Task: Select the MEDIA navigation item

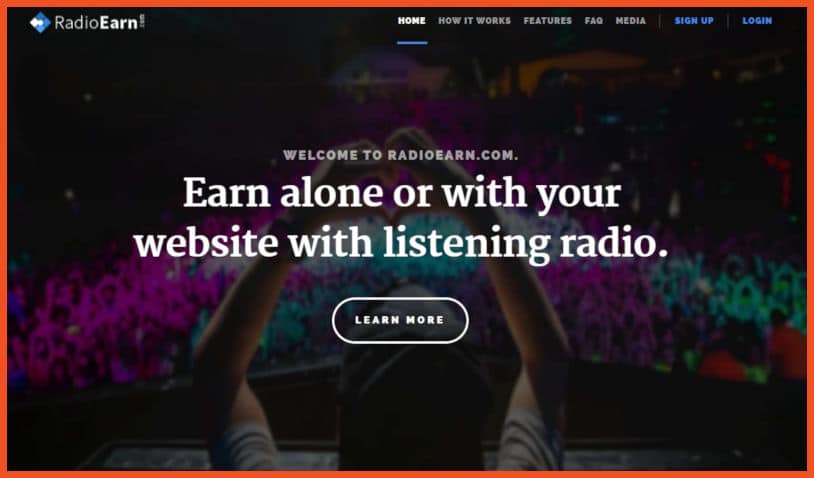Action: [x=631, y=21]
